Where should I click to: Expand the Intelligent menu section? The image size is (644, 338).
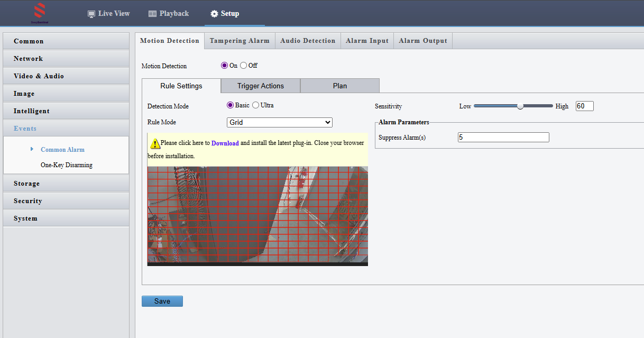(66, 111)
